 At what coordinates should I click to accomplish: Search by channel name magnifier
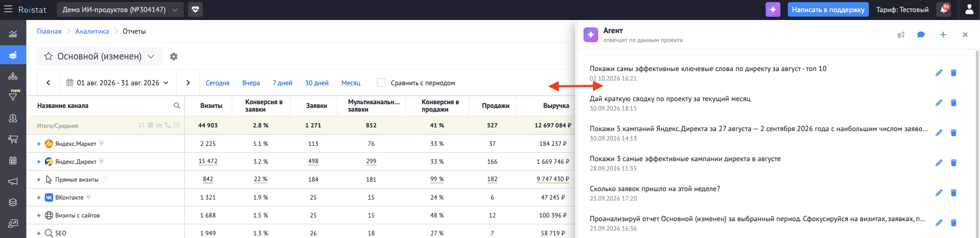[177, 106]
